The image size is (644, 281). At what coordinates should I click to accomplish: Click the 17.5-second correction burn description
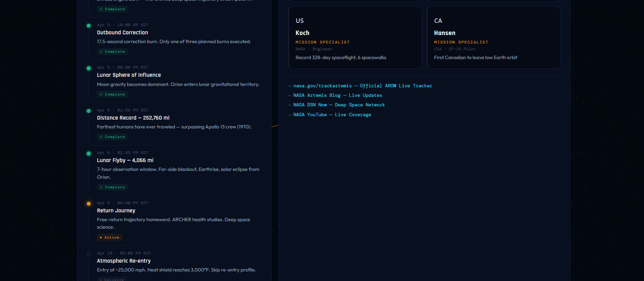pos(174,42)
